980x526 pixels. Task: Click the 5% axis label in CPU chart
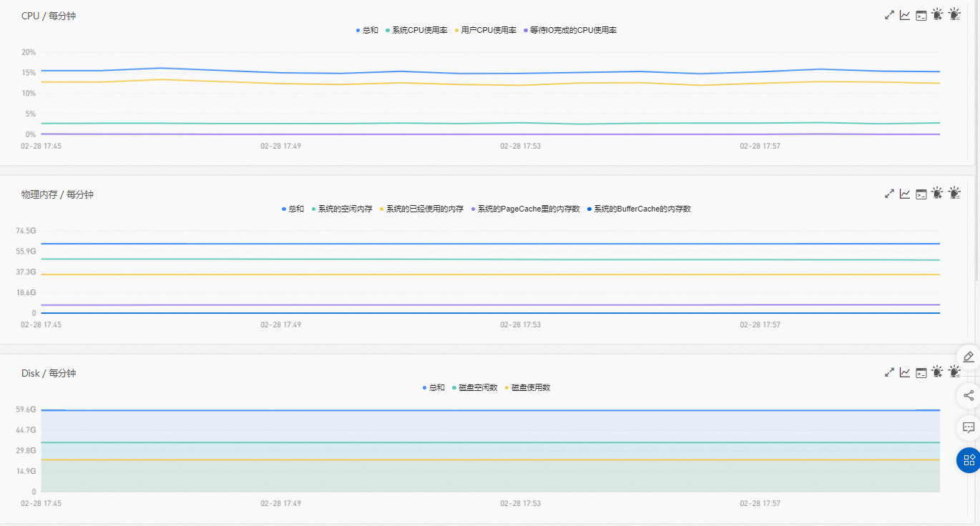coord(31,114)
